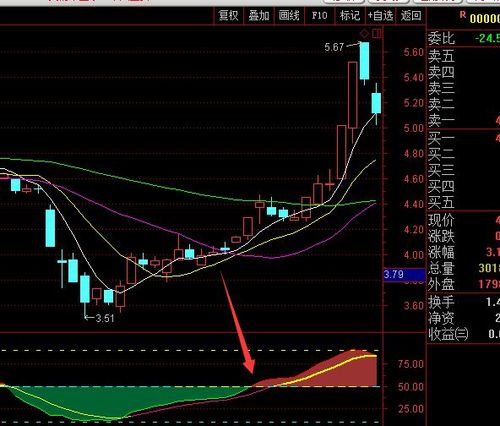Click the 标记 mark button
This screenshot has width=500, height=426.
(350, 16)
